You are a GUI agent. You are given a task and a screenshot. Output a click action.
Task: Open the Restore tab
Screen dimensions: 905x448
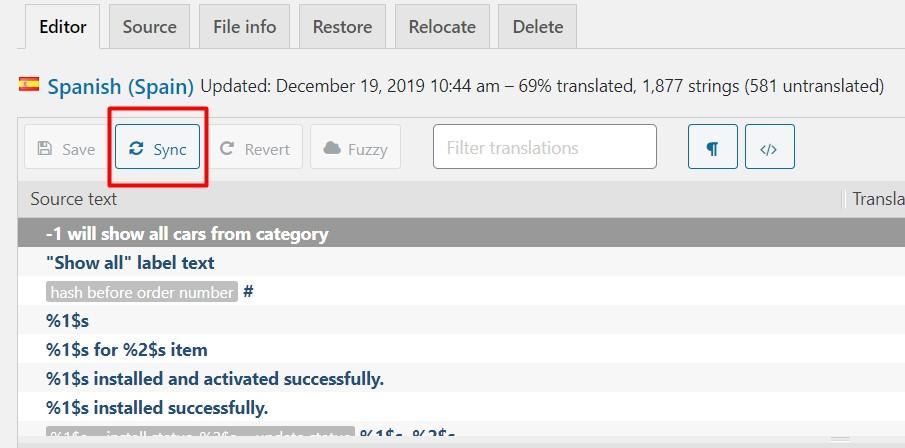[x=342, y=27]
